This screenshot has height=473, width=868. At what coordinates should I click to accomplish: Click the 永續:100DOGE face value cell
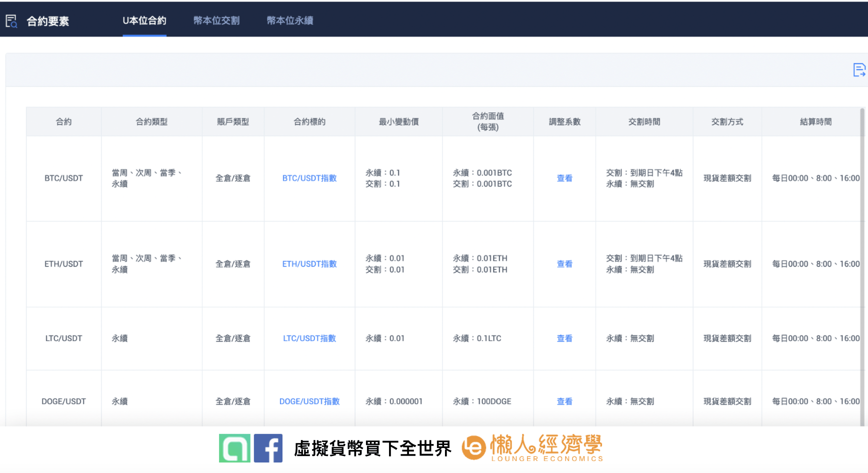pos(482,401)
